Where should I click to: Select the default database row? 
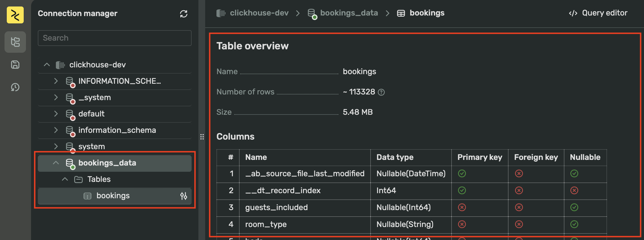(x=115, y=114)
